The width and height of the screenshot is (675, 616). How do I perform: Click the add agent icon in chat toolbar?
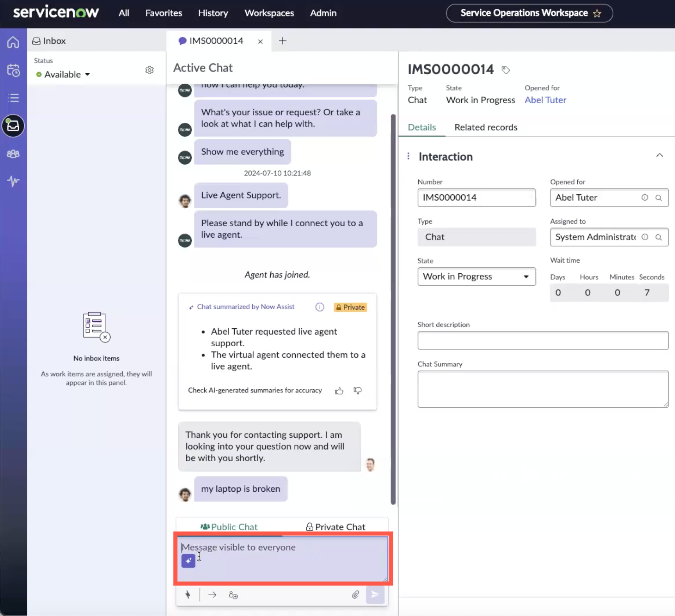[233, 595]
